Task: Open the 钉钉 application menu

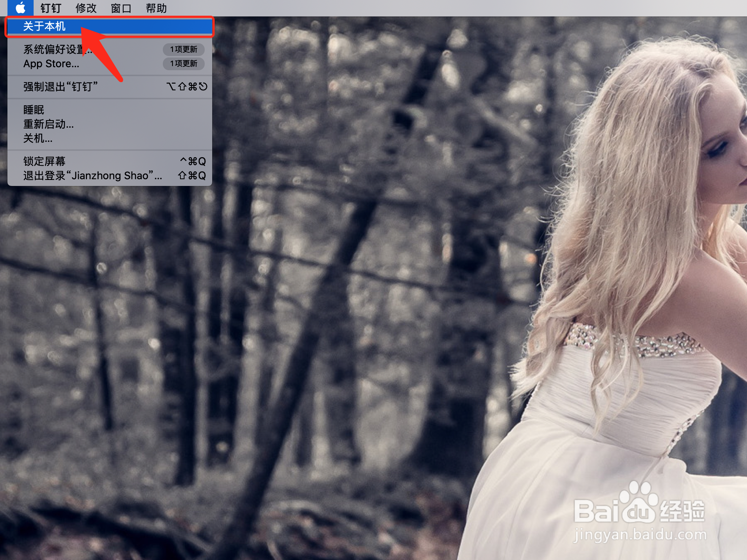Action: pyautogui.click(x=51, y=8)
